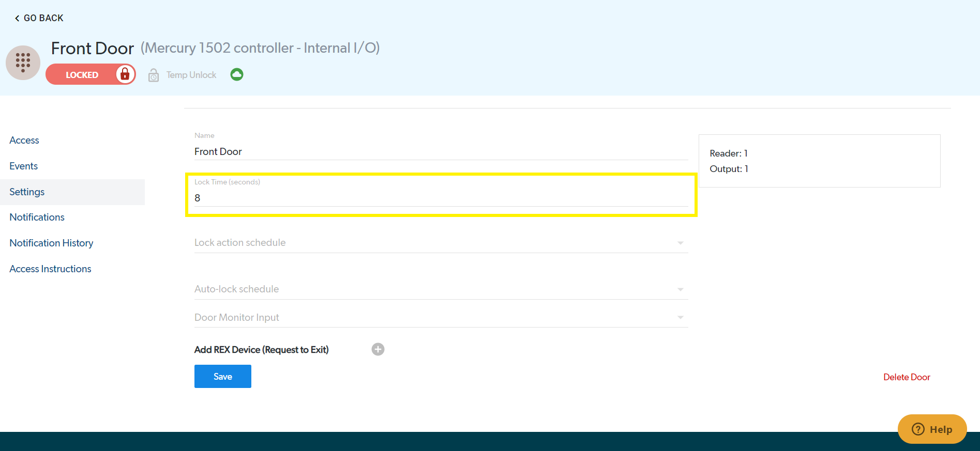
Task: Click the Delete Door link
Action: [907, 377]
